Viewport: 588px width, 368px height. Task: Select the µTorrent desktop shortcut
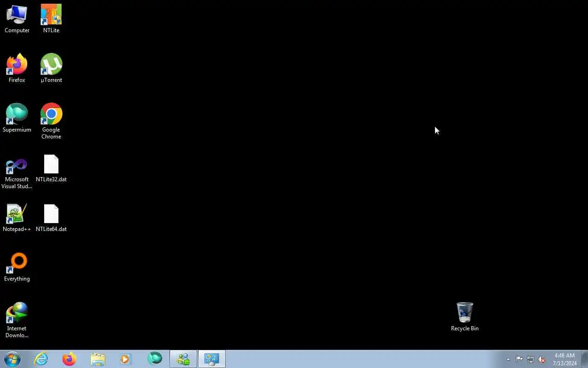pos(51,69)
